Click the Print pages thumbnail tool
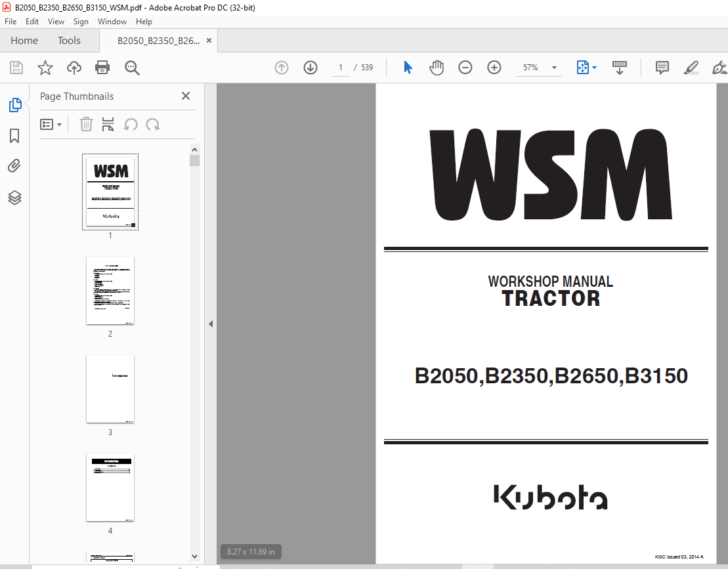 click(x=108, y=125)
